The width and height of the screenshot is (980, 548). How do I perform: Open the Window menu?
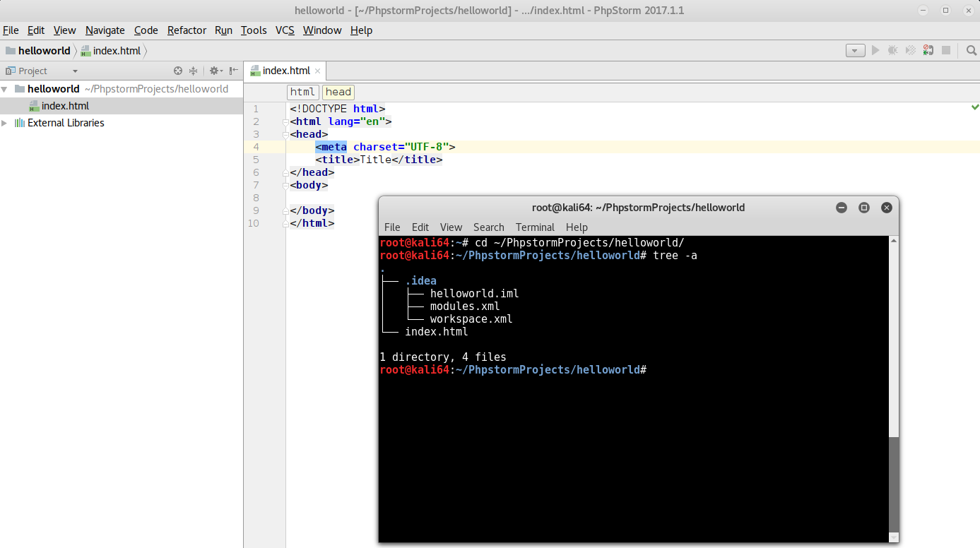pos(322,30)
